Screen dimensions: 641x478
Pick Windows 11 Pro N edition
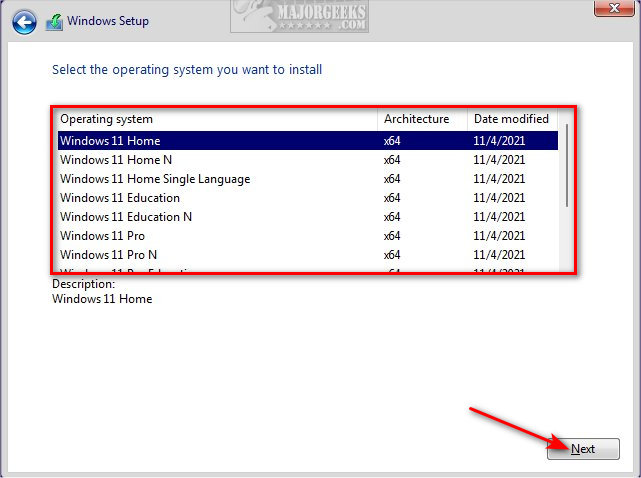coord(308,255)
